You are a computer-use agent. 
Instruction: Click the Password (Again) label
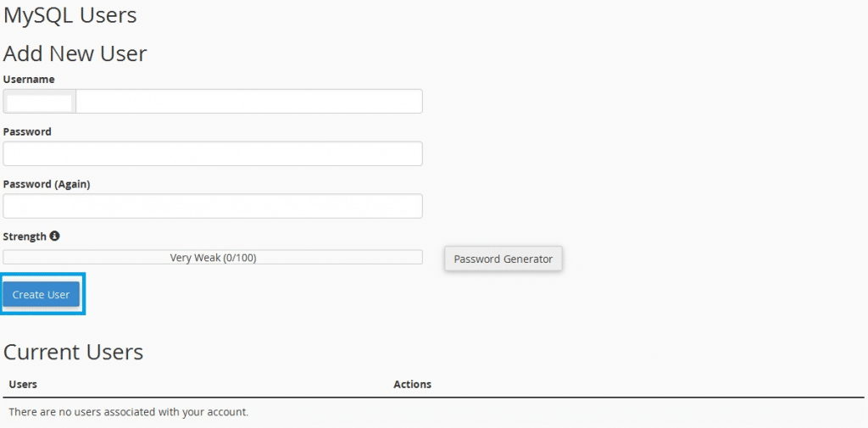click(x=47, y=184)
